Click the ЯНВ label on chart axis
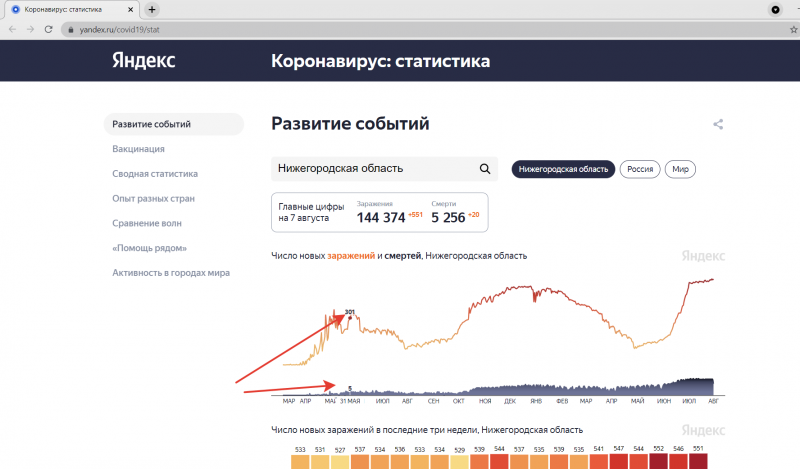The image size is (800, 469). pos(536,401)
